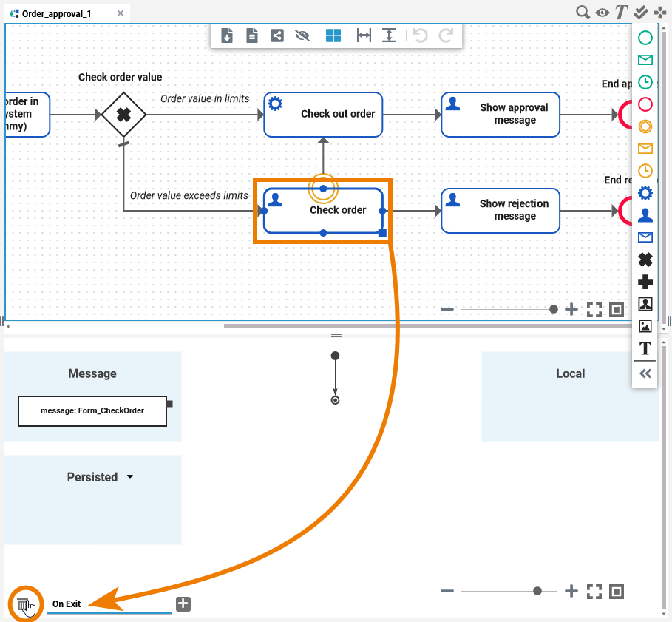Zoom in diagram with upper plus button
The image size is (672, 622).
571,309
